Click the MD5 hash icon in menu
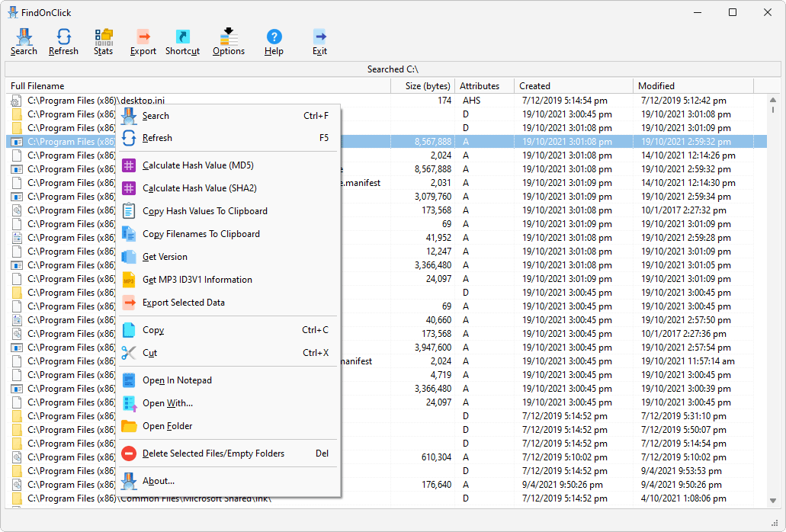Image resolution: width=786 pixels, height=532 pixels. 129,165
